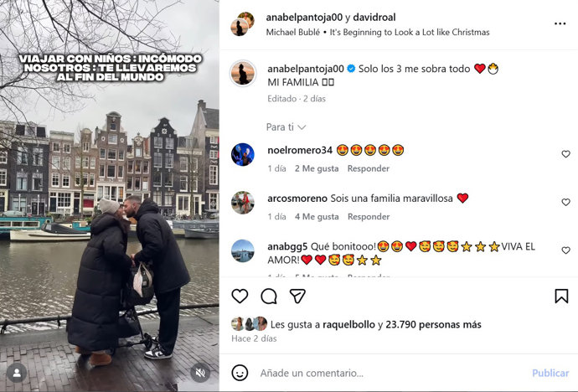Save the post with the bookmark icon
The height and width of the screenshot is (392, 578).
[x=561, y=297]
